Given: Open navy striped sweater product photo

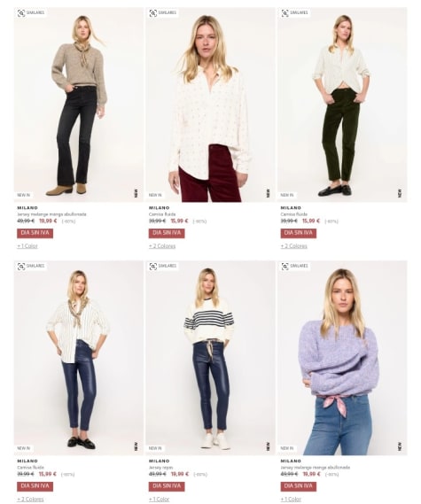Looking at the screenshot, I should click(210, 358).
